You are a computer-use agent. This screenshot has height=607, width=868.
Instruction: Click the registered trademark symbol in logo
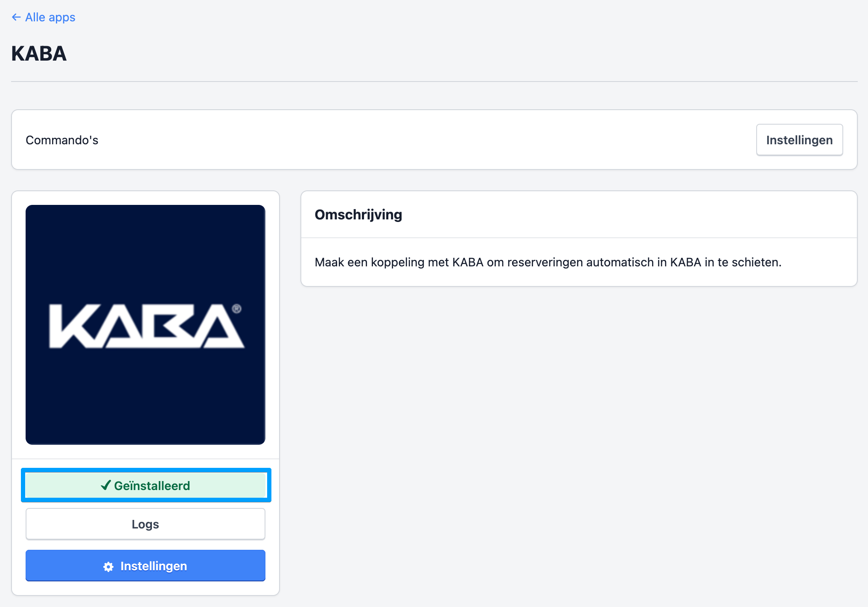(x=237, y=309)
